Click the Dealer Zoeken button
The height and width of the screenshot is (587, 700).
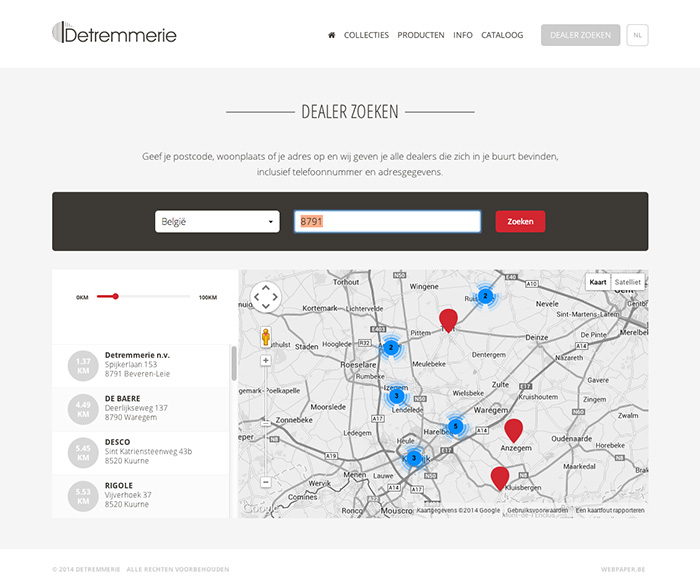coord(580,35)
